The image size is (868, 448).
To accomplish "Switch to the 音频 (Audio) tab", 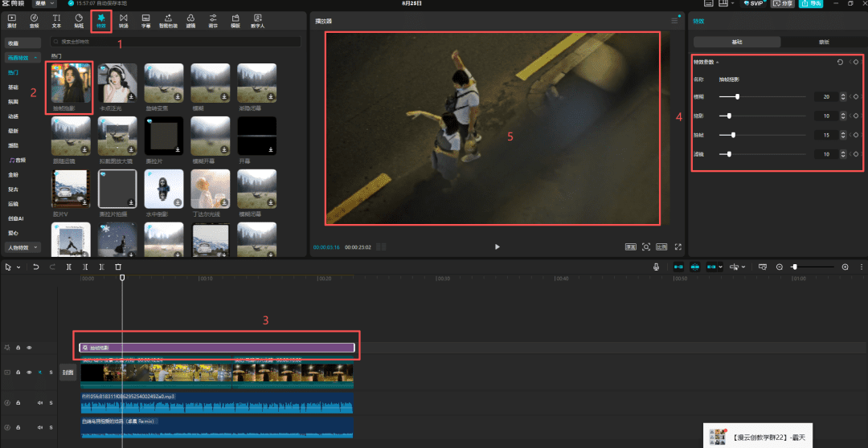I will 34,20.
